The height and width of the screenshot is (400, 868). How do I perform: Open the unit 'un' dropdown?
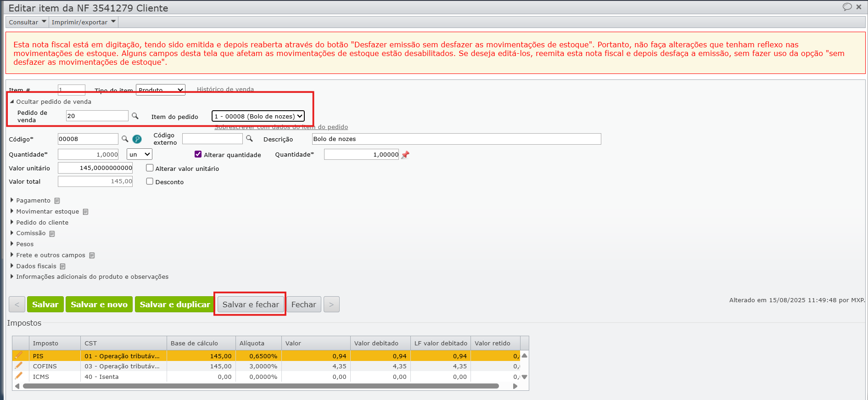click(x=140, y=154)
